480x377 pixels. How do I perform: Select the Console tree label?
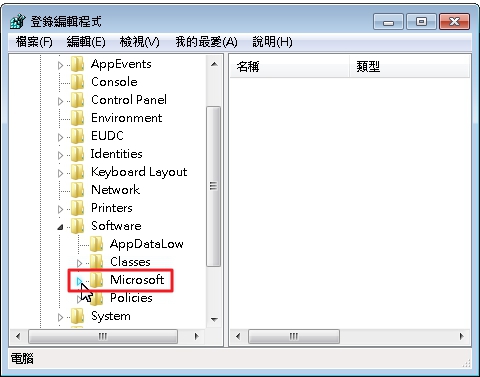coord(114,82)
